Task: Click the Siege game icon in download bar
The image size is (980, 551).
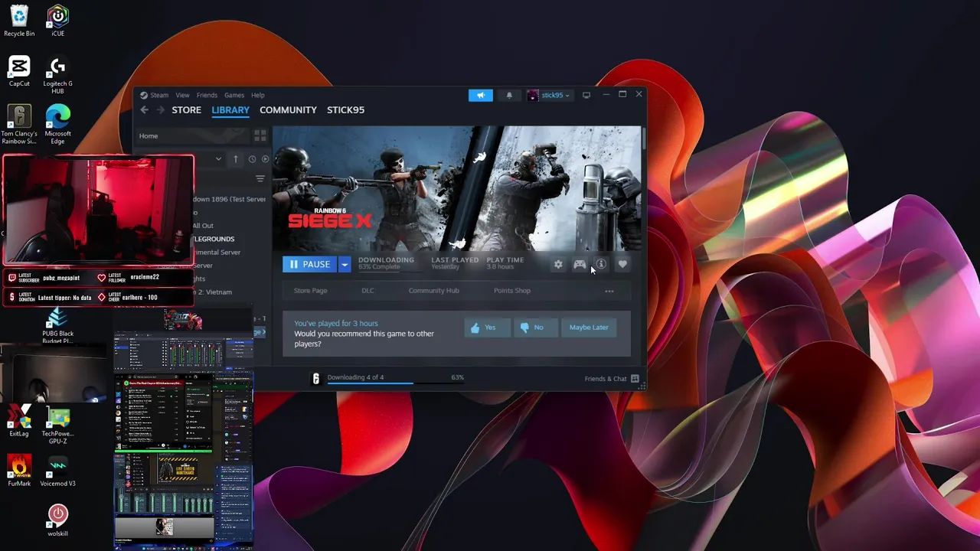Action: pos(315,378)
